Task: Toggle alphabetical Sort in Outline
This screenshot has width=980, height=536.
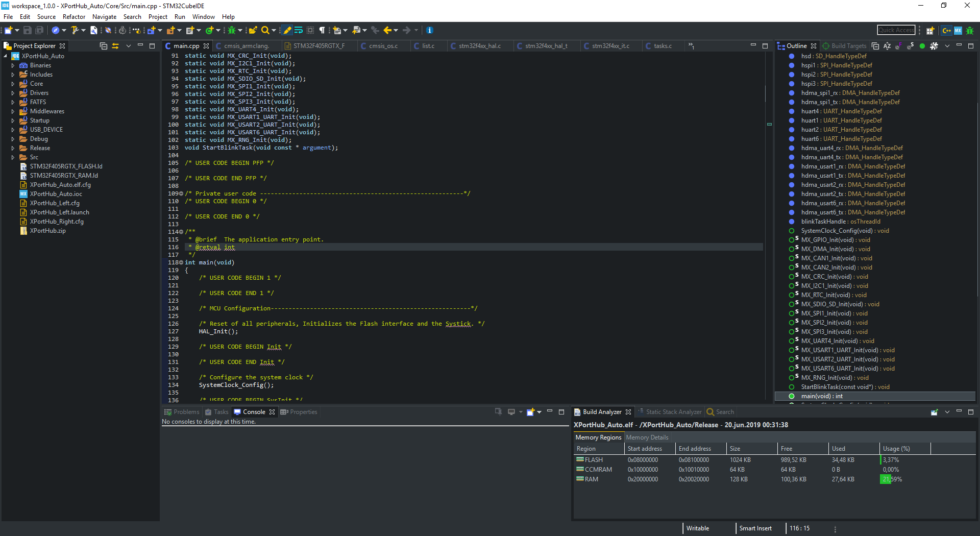Action: point(887,46)
